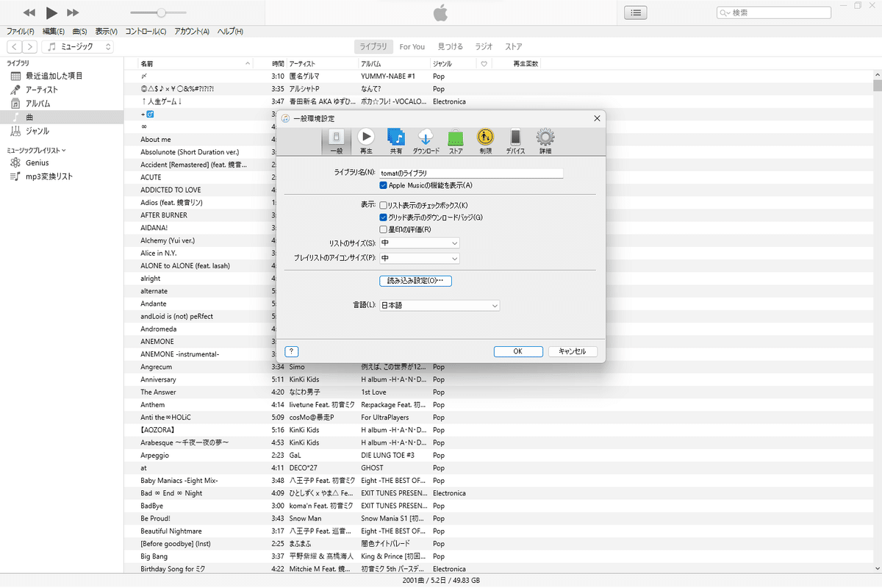Open the ファイル menu

point(21,32)
